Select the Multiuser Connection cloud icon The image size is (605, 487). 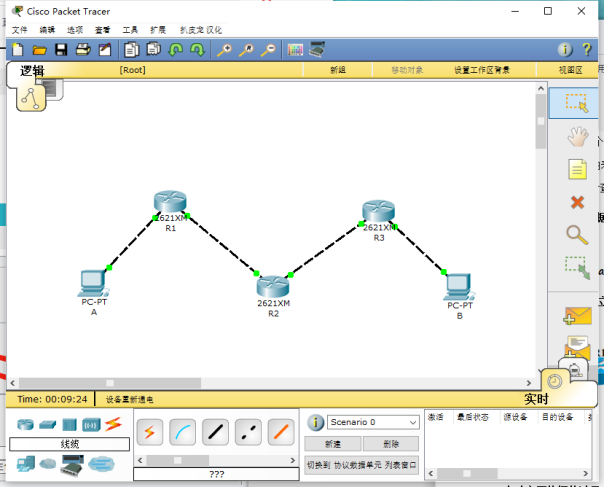pos(101,464)
